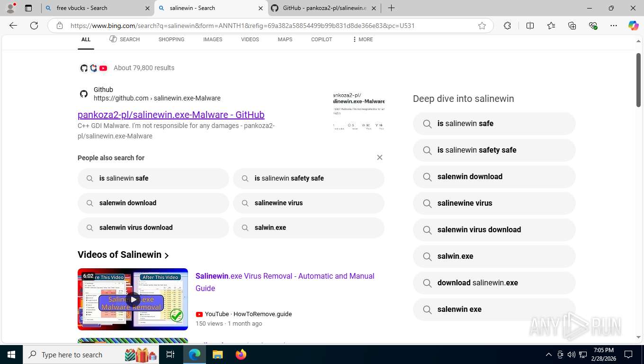Open File Explorer from the taskbar
The image size is (644, 364).
point(217,355)
